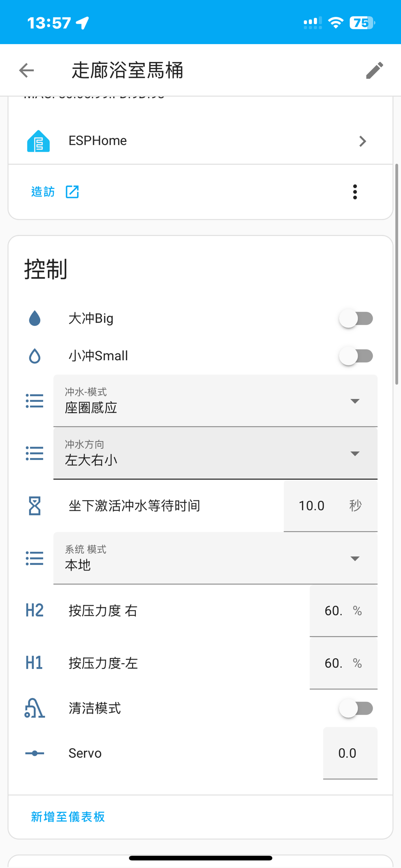Toggle the 大冲Big switch
This screenshot has width=401, height=868.
point(356,318)
